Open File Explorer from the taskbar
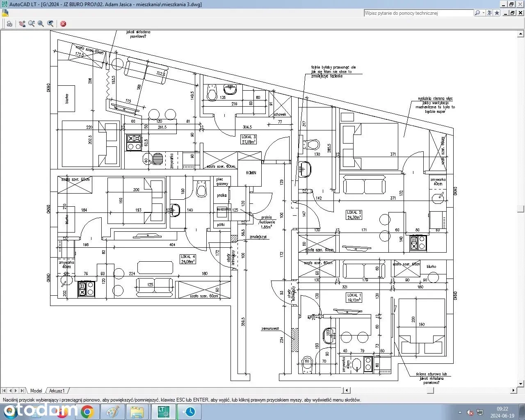This screenshot has width=525, height=420. pos(137,411)
